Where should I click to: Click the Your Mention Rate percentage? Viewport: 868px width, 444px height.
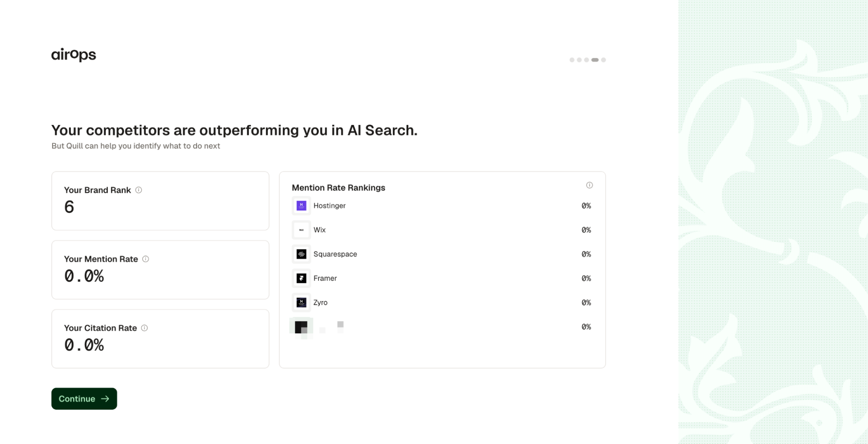pos(84,276)
